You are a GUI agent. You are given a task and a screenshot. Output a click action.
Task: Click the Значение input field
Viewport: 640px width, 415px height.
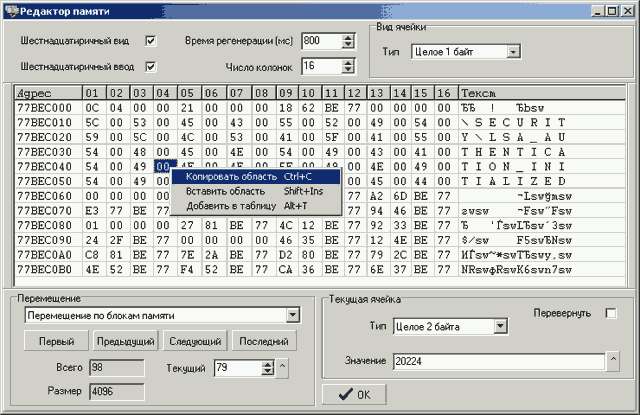498,361
